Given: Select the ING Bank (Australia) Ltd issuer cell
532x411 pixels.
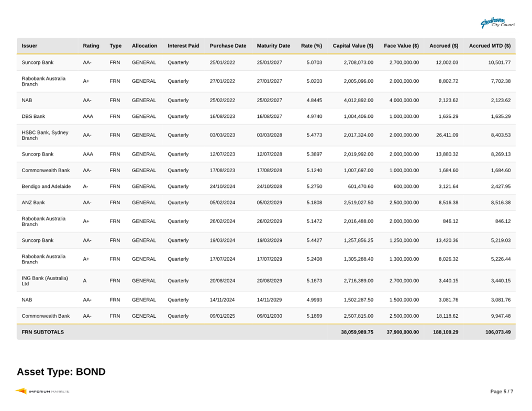Looking at the screenshot, I should 45,281.
